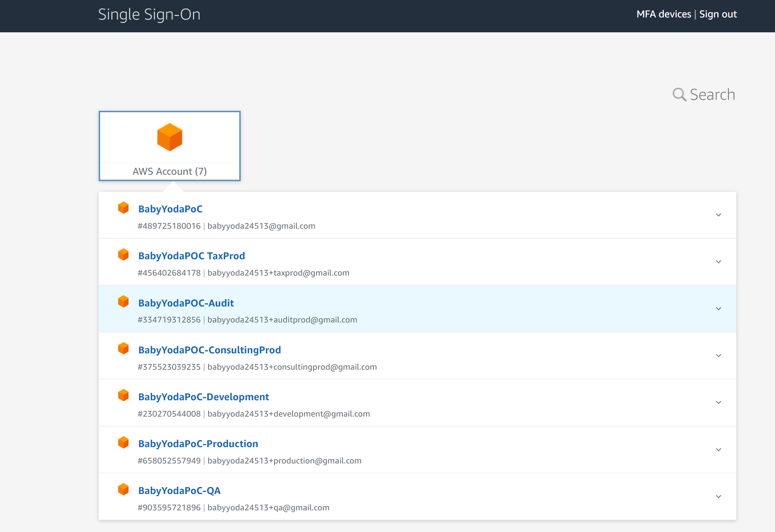Click account ID #334719312856 auditprod email line
Screen dimensions: 775x532
[247, 320]
